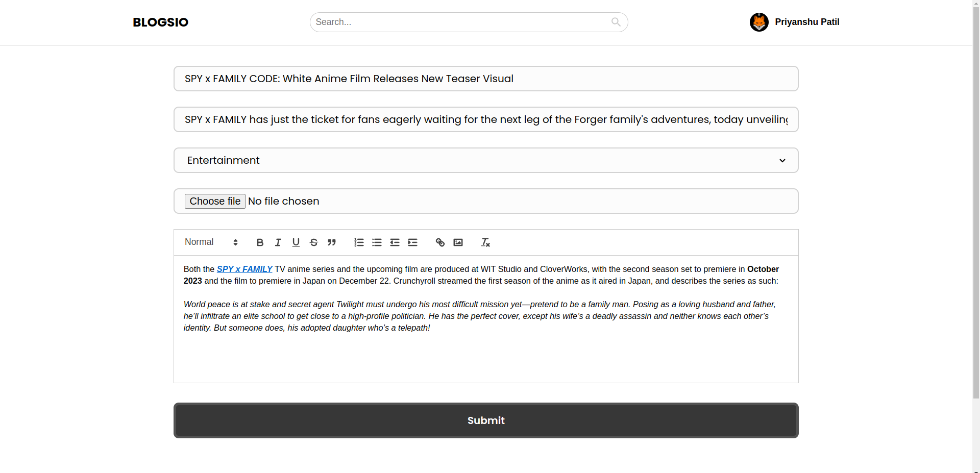The height and width of the screenshot is (473, 980).
Task: Toggle italic formatting in editor toolbar
Action: (278, 242)
